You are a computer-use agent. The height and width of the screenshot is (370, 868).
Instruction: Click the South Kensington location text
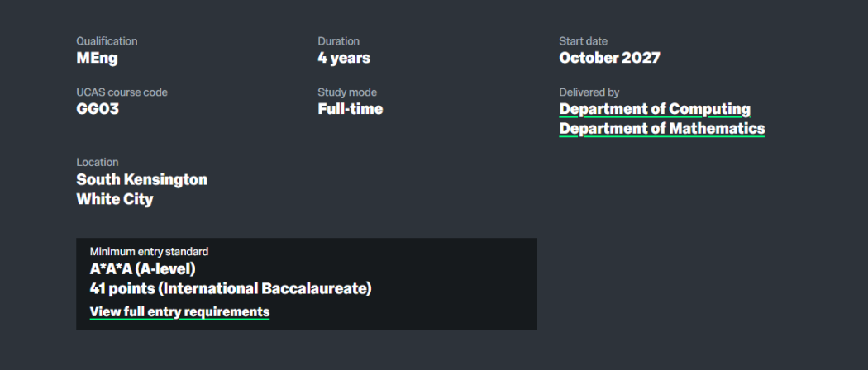(x=141, y=179)
